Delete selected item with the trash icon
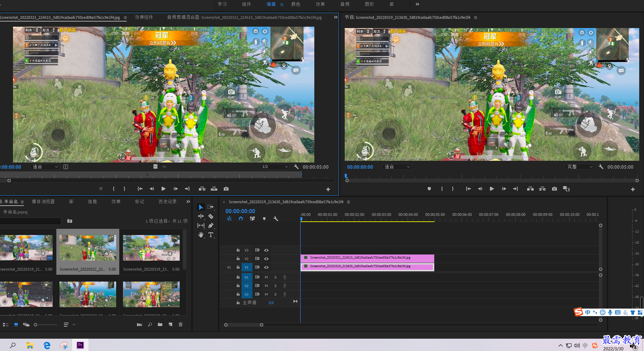The height and width of the screenshot is (351, 644). click(180, 324)
